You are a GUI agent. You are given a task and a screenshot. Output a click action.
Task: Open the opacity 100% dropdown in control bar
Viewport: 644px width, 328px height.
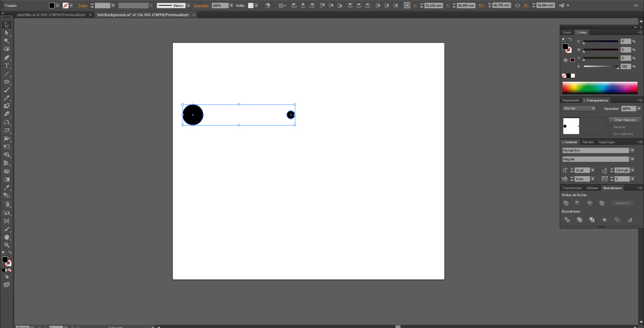(x=231, y=6)
